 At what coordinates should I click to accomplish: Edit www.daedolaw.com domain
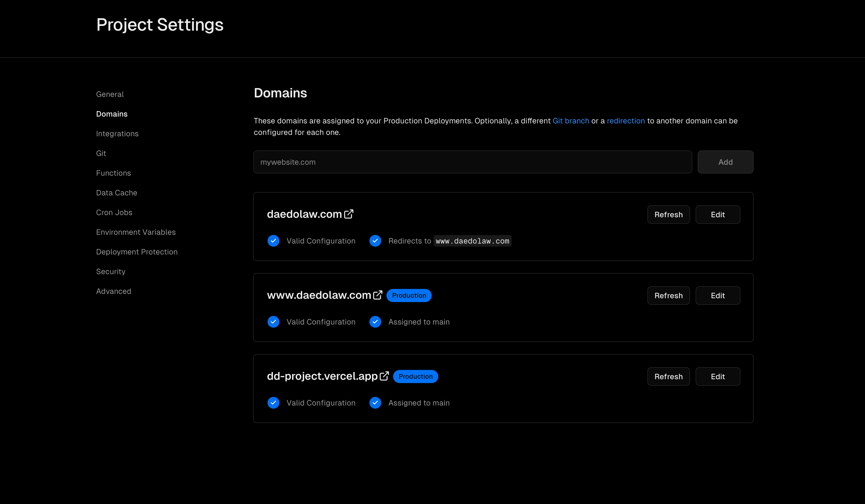coord(718,296)
